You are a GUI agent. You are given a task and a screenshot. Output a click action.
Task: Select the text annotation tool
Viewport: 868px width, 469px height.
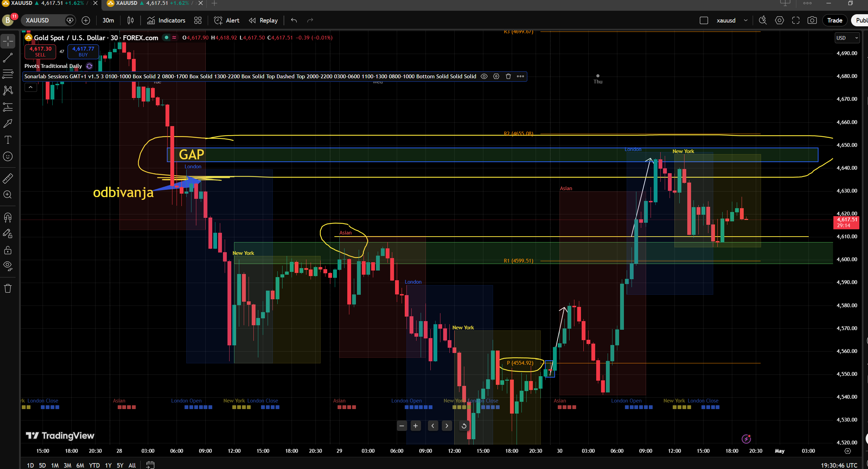pyautogui.click(x=8, y=140)
